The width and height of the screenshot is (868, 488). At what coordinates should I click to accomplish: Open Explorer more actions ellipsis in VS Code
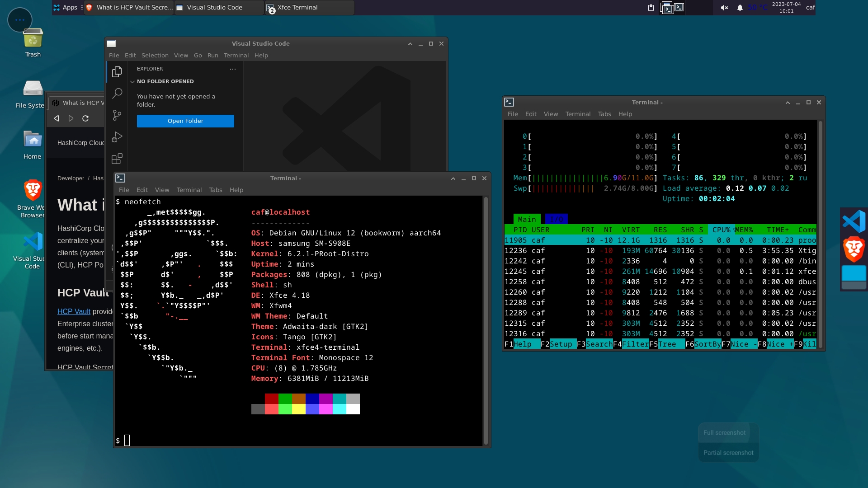233,69
